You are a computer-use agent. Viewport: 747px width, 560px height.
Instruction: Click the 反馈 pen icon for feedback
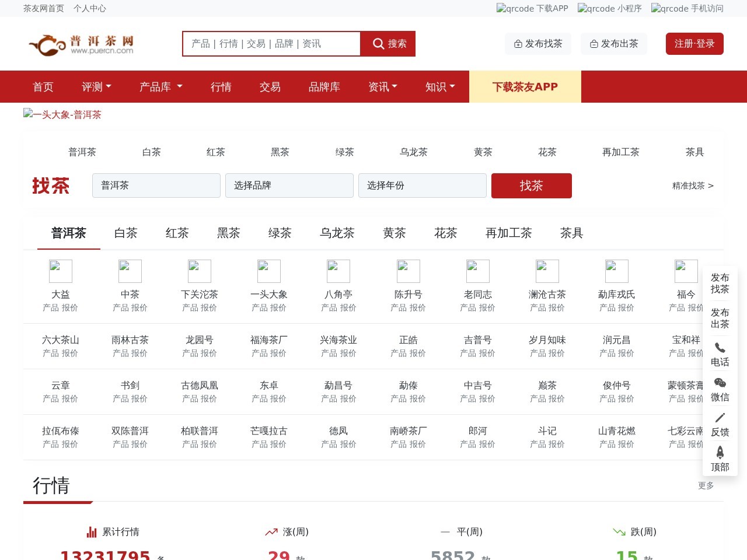(x=720, y=417)
